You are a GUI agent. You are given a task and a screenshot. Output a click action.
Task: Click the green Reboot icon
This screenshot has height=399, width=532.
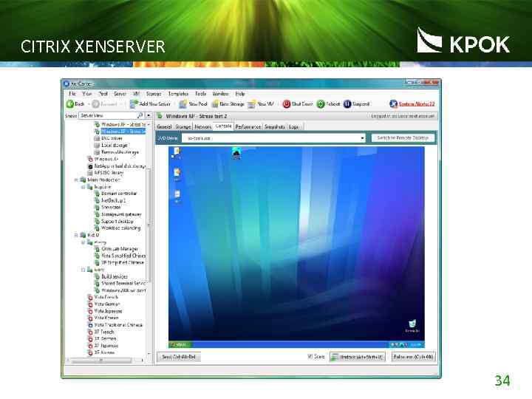click(x=320, y=104)
